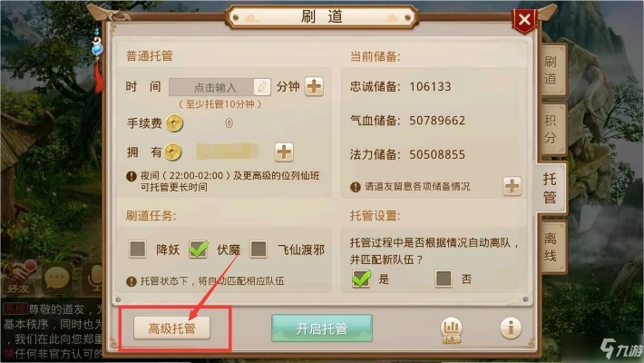Open the 结算 statistics icon

(452, 329)
